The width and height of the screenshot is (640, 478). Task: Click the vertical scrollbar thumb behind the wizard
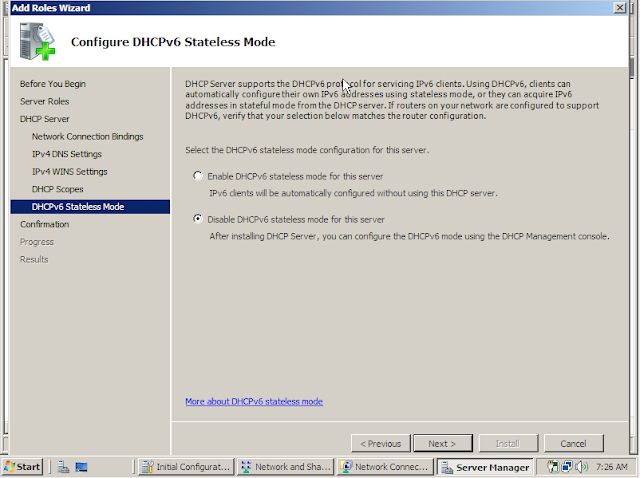tap(632, 68)
